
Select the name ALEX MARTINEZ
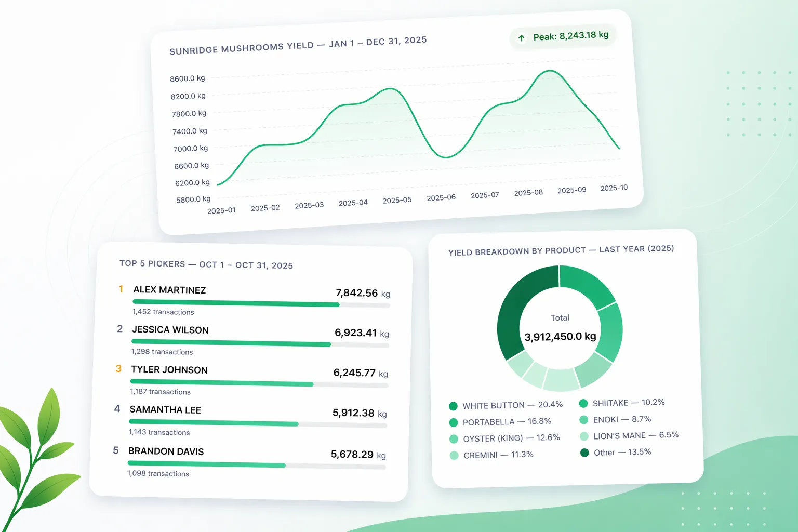point(169,290)
